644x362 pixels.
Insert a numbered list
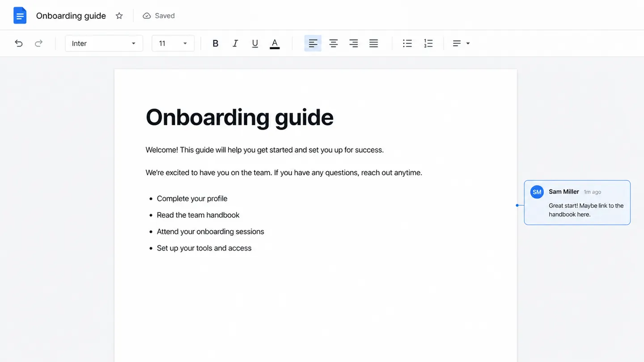pyautogui.click(x=428, y=43)
